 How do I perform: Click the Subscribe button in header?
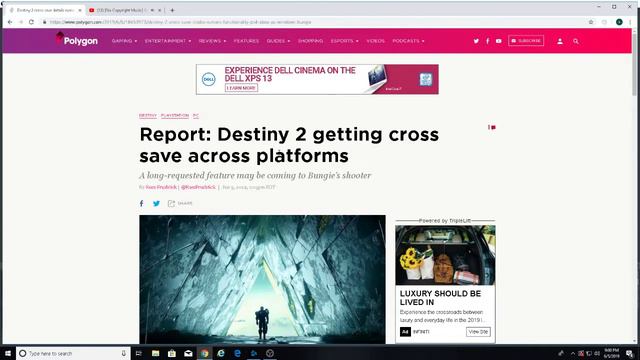click(x=526, y=41)
